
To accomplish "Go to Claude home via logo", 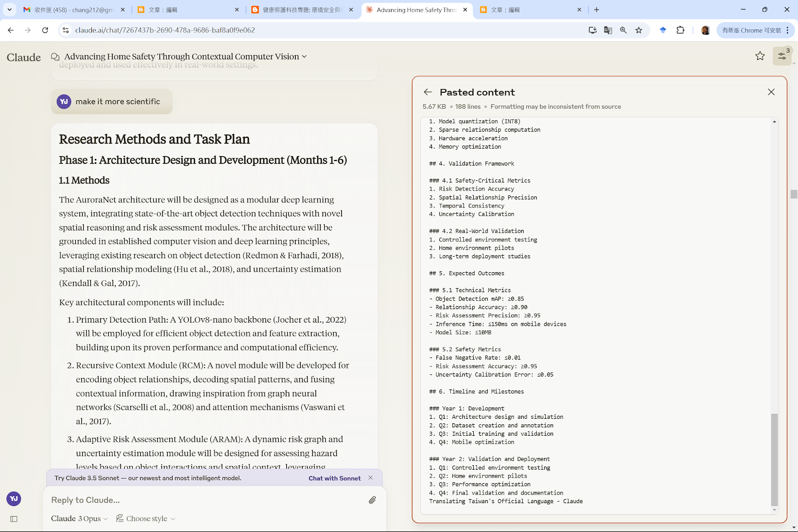I will click(x=24, y=57).
